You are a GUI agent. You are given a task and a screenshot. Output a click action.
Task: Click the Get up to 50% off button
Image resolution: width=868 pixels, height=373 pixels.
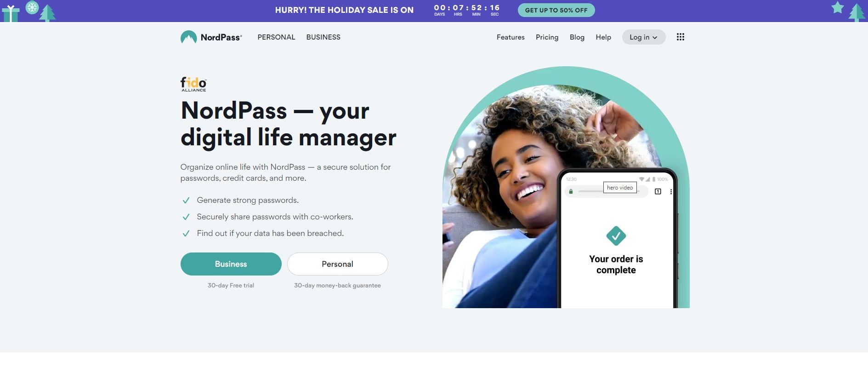pos(556,10)
